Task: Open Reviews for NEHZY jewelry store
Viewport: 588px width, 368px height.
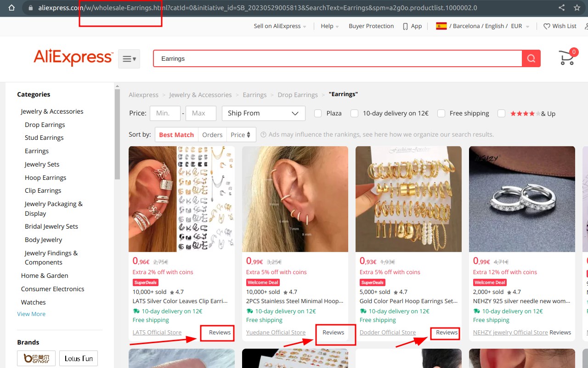Action: pos(560,332)
